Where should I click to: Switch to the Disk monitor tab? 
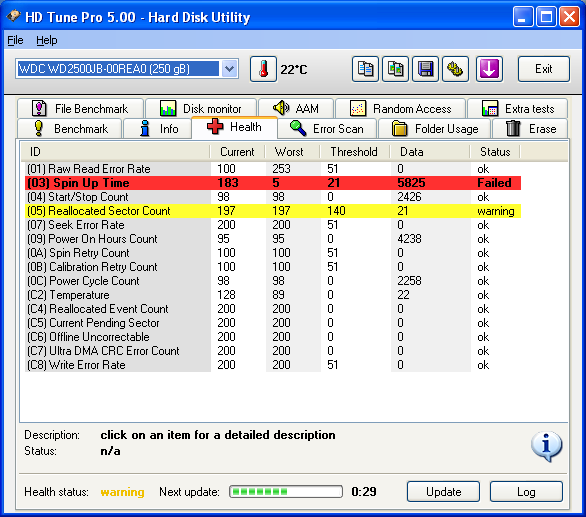tap(201, 109)
